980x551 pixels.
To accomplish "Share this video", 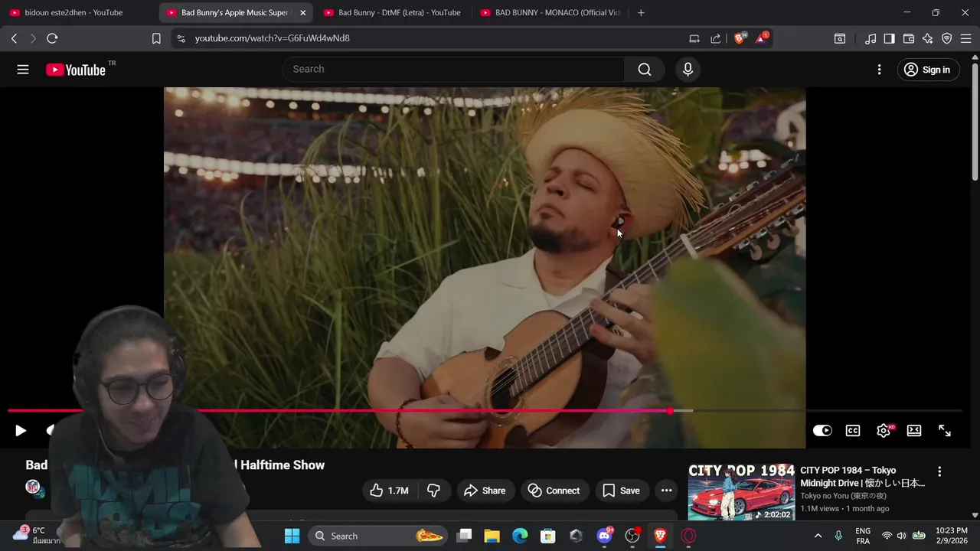I will [485, 491].
